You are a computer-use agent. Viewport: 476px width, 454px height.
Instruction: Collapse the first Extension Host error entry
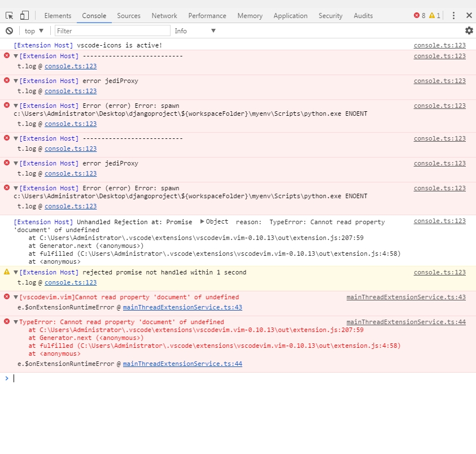tap(14, 56)
